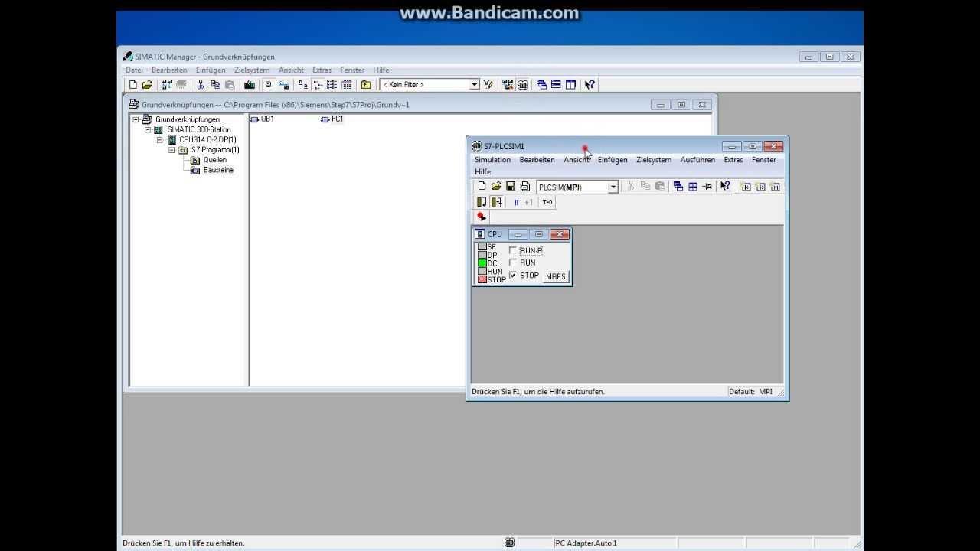Pin S7-PLCSIM always on top
980x551 pixels.
pyautogui.click(x=707, y=187)
